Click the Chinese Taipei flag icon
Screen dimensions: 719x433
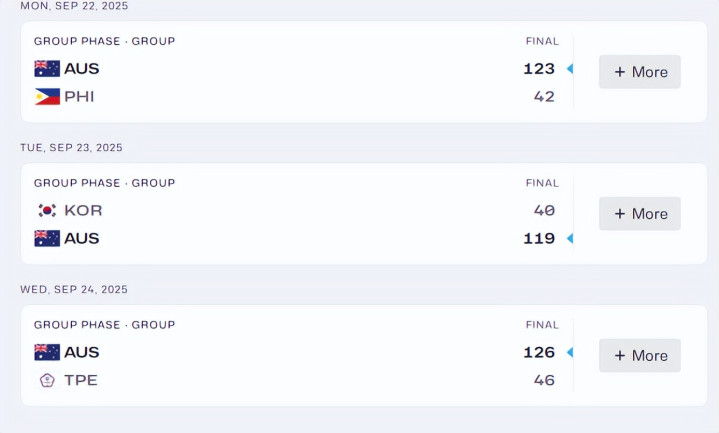[47, 380]
